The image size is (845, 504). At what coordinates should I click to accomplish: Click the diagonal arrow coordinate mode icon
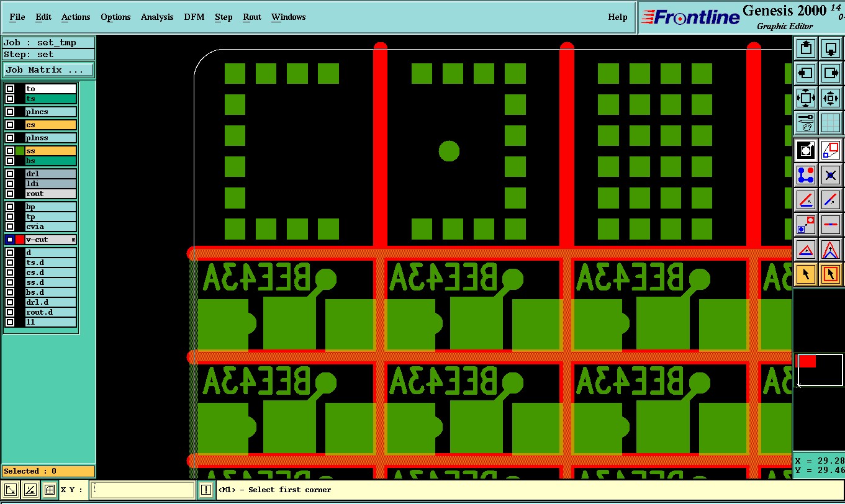pyautogui.click(x=11, y=490)
